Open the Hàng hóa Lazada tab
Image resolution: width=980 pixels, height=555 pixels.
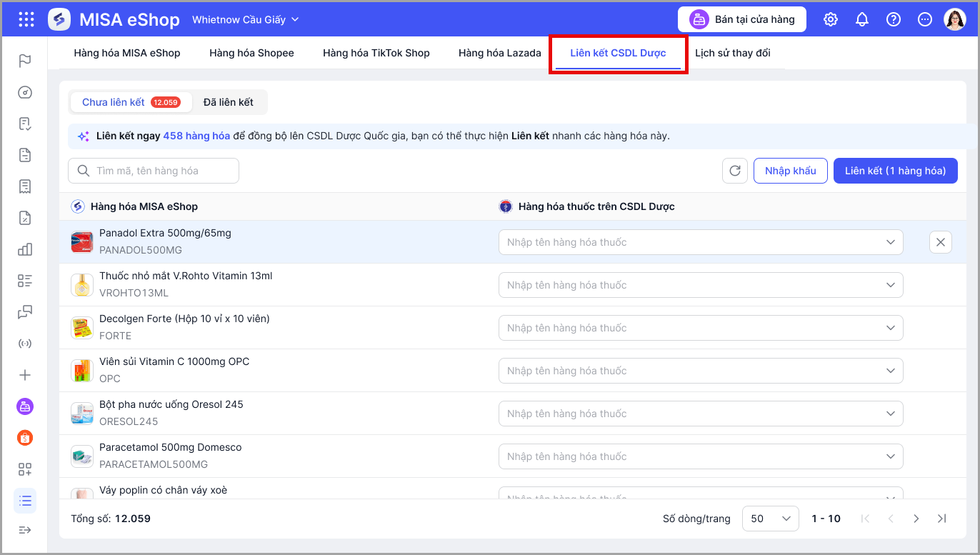(x=500, y=53)
